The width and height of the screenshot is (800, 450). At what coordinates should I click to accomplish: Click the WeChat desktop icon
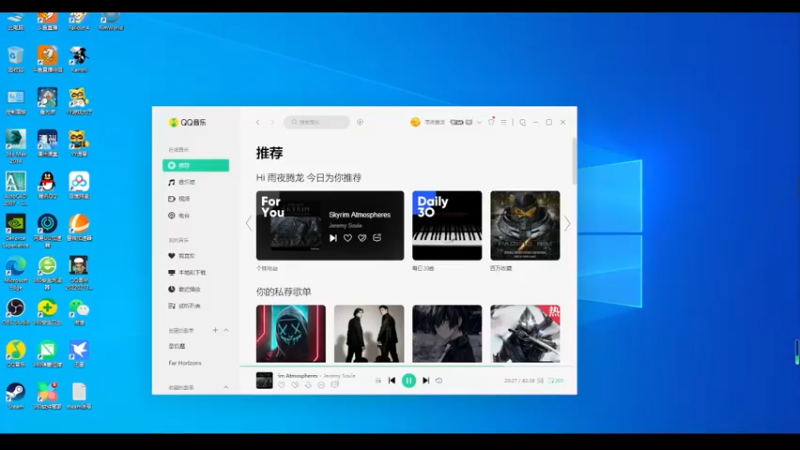point(79,312)
